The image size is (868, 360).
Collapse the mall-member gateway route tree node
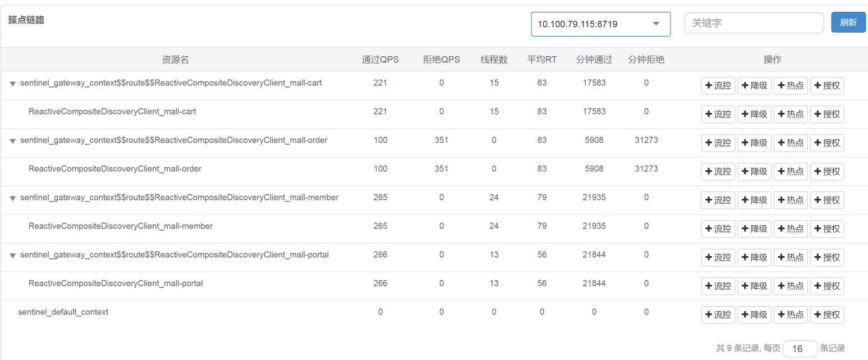(12, 198)
